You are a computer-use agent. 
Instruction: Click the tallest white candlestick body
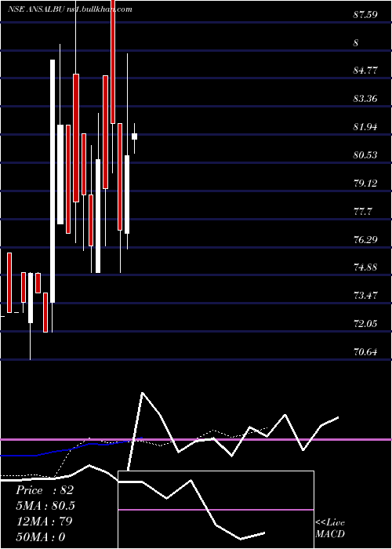(x=53, y=181)
